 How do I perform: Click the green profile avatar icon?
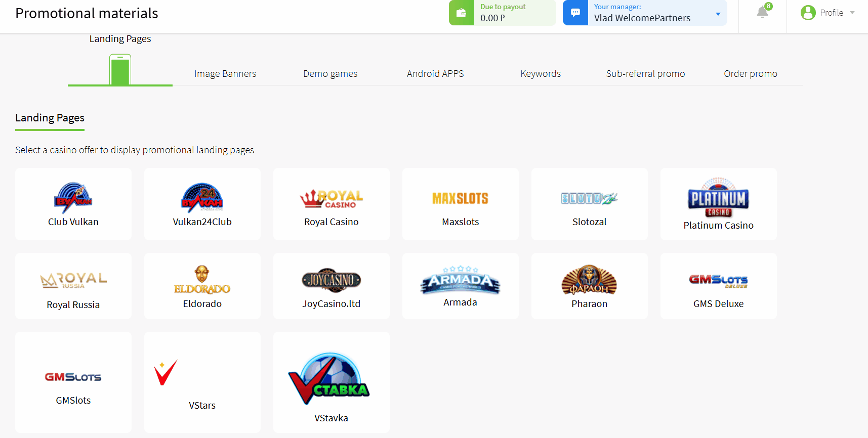coord(808,13)
